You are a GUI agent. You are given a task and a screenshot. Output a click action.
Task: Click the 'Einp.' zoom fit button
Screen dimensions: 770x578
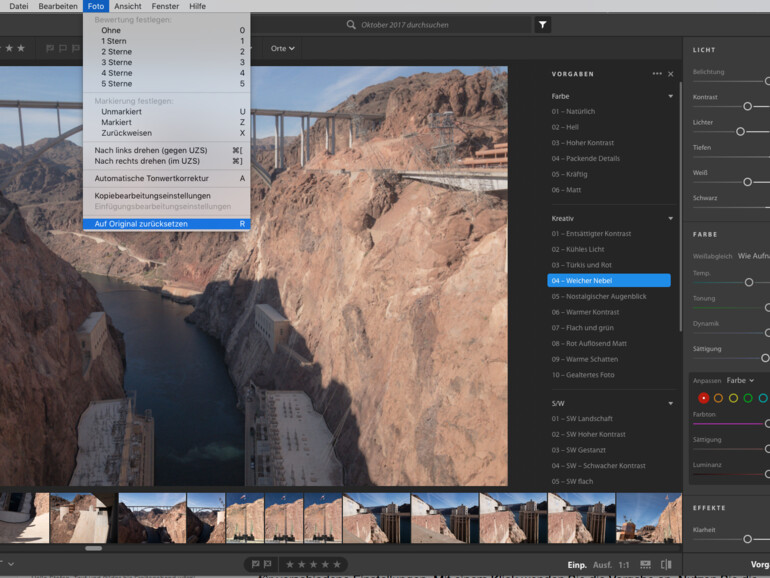point(577,565)
